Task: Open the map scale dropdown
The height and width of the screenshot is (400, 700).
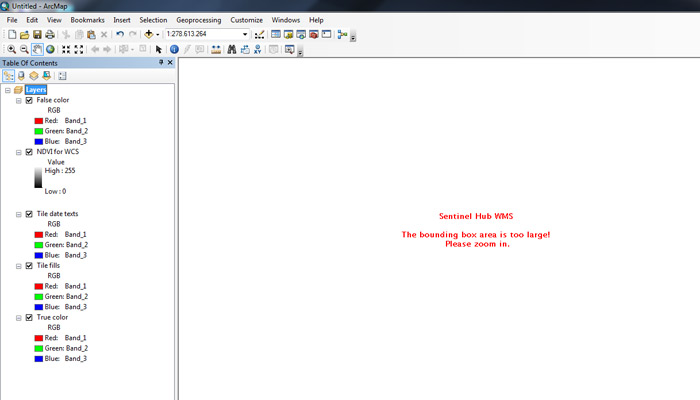Action: (245, 34)
